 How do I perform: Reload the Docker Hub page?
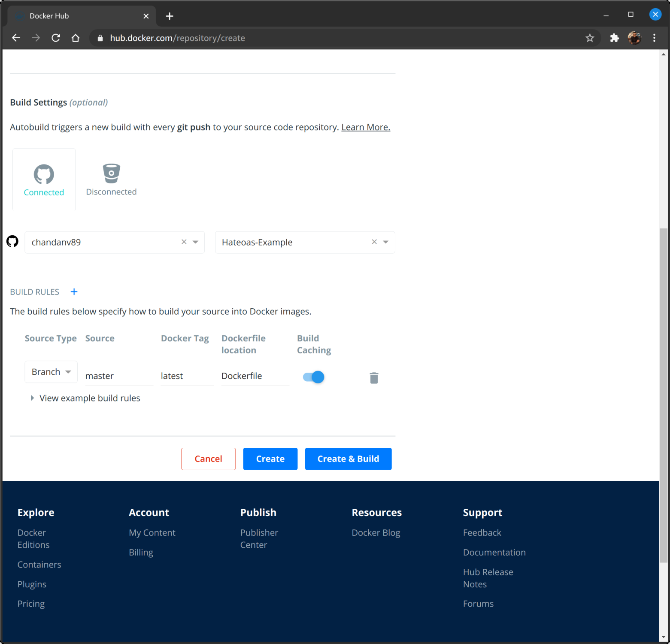point(56,38)
